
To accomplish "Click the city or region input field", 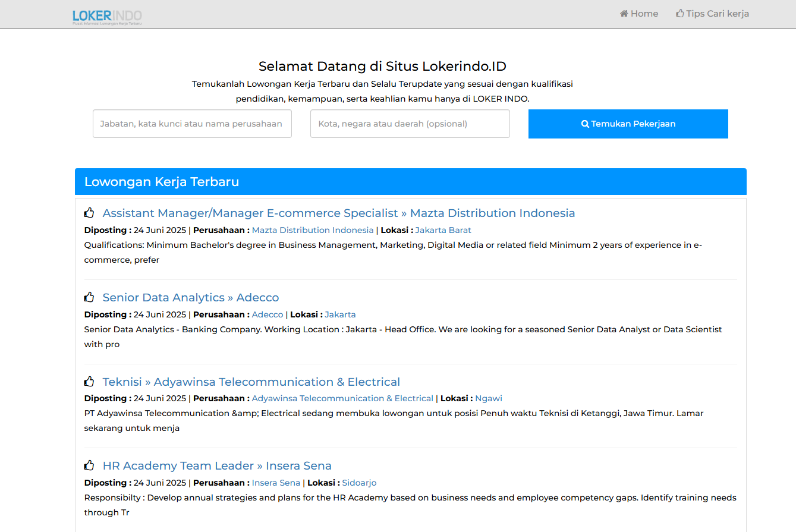I will [x=410, y=124].
